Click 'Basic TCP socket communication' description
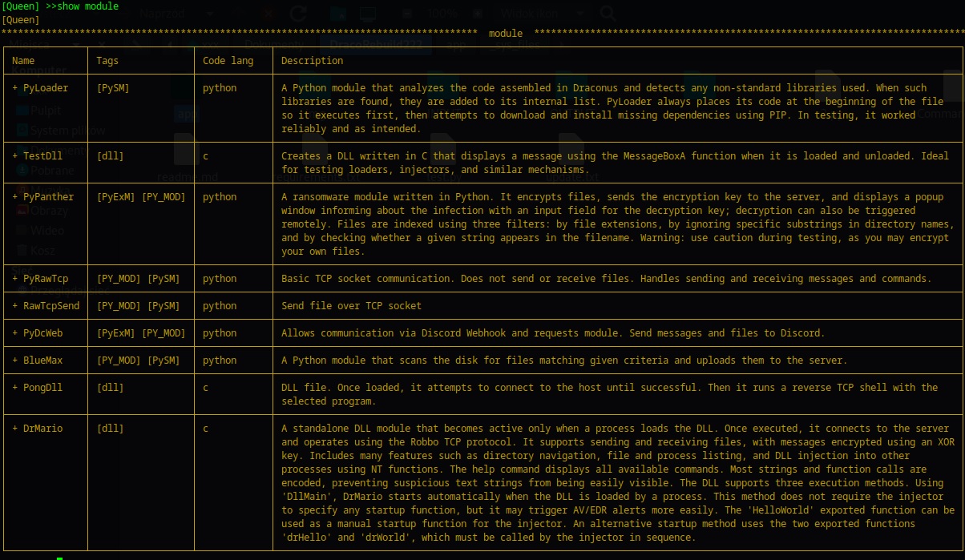 606,279
